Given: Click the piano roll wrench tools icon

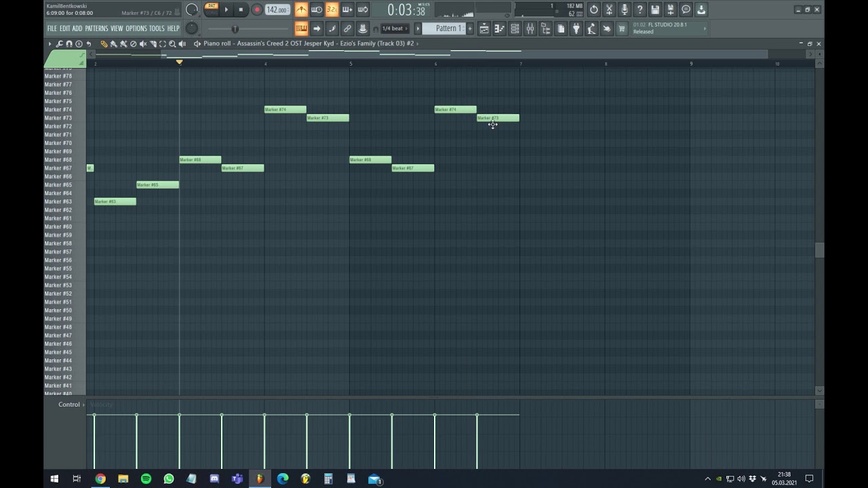Looking at the screenshot, I should (x=59, y=43).
